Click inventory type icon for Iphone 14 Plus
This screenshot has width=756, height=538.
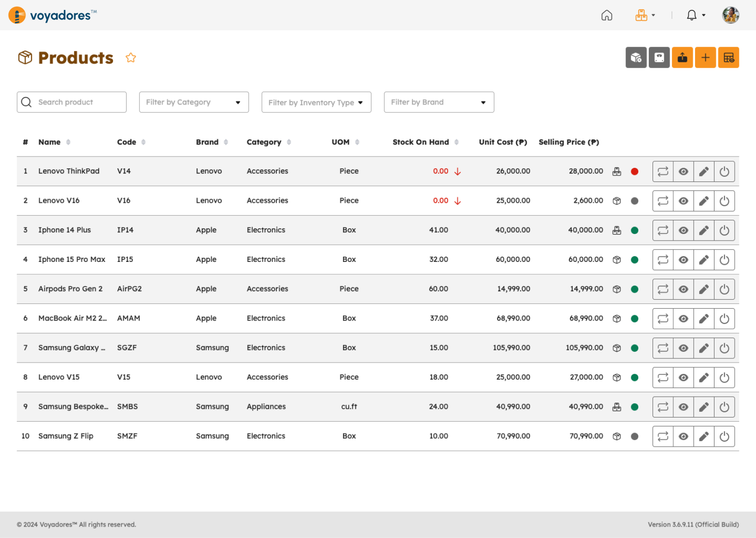click(x=617, y=230)
